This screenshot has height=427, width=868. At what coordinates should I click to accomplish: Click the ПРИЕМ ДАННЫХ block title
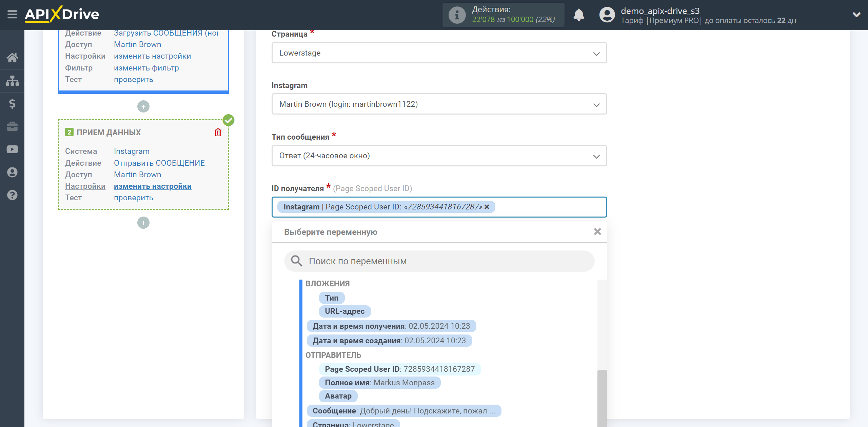[x=108, y=133]
